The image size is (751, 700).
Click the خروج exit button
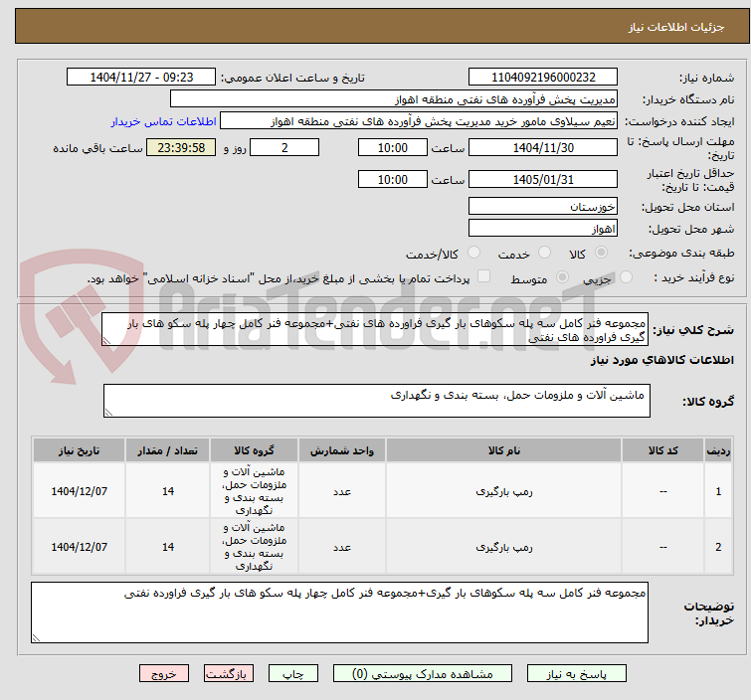(164, 673)
